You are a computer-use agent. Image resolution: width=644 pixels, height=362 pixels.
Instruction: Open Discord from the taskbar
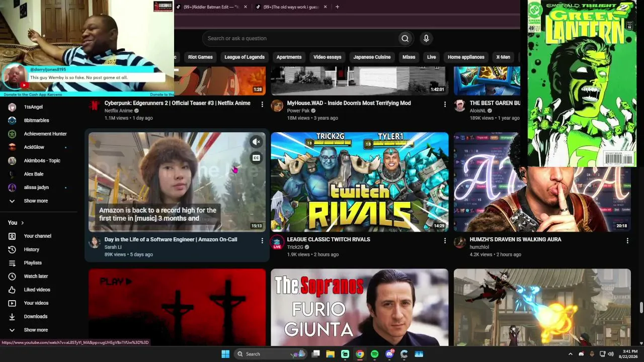389,354
